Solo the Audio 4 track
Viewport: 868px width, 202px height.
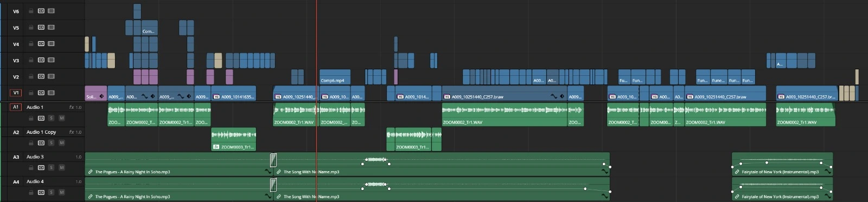tap(51, 192)
